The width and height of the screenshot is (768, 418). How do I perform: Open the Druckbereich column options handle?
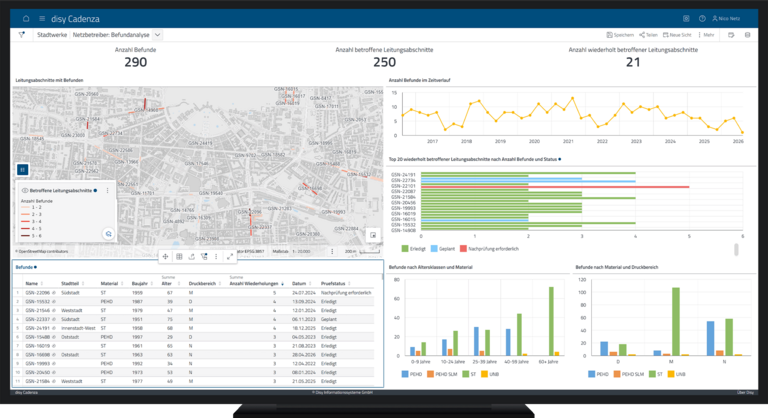[220, 284]
